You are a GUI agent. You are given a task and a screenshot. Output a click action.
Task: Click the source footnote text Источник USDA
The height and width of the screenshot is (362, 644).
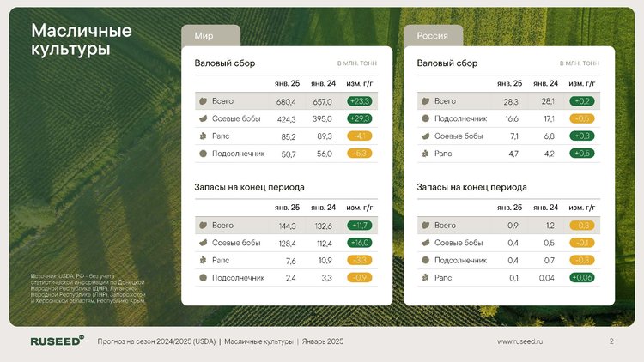(x=88, y=288)
